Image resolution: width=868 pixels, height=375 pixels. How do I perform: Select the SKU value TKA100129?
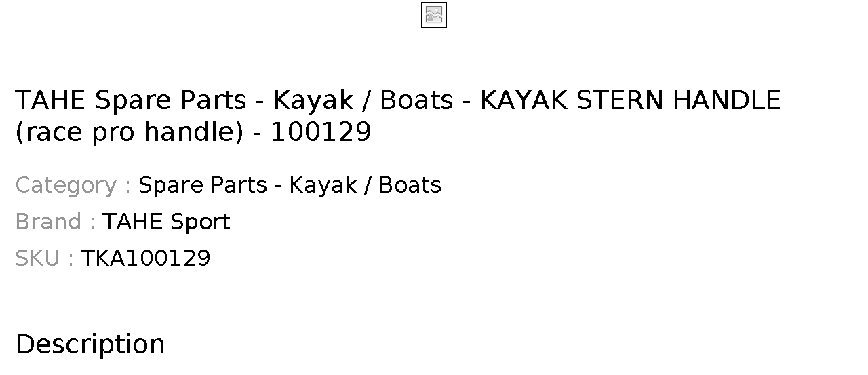(x=146, y=258)
